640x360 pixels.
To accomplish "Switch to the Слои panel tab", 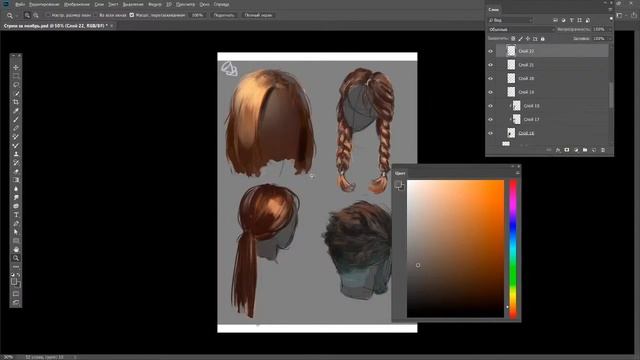I will 493,9.
